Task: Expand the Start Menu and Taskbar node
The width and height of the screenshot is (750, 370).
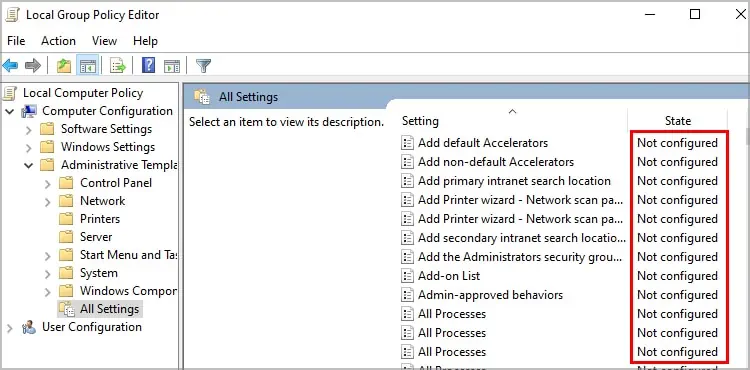Action: 47,256
